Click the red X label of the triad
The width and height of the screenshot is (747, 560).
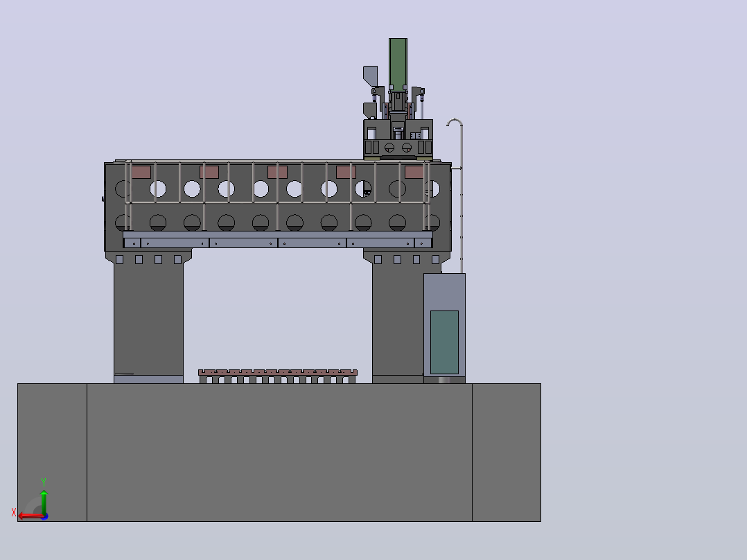pos(13,512)
